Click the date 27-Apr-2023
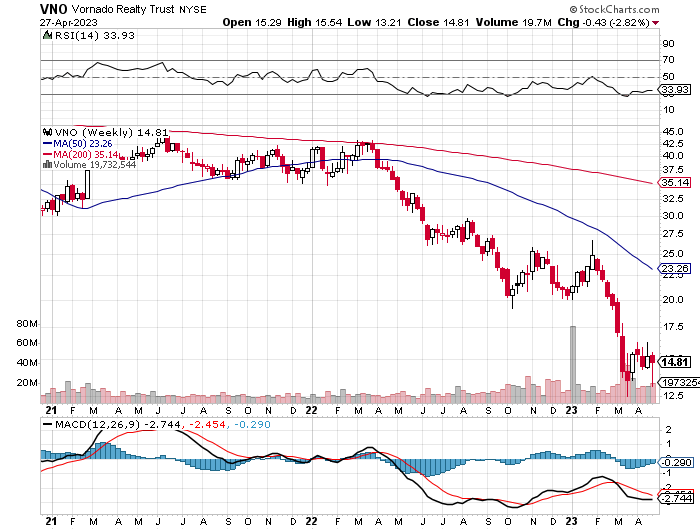The image size is (700, 530). tap(68, 23)
